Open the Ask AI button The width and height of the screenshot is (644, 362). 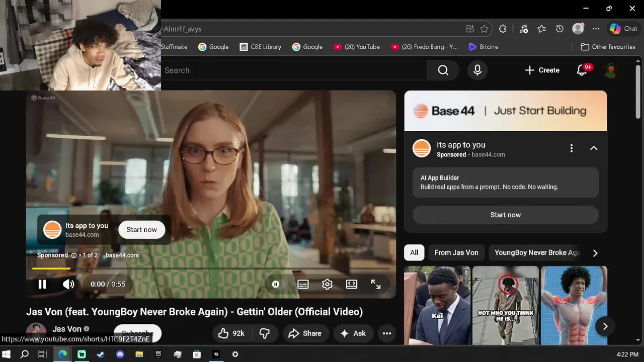coord(353,333)
